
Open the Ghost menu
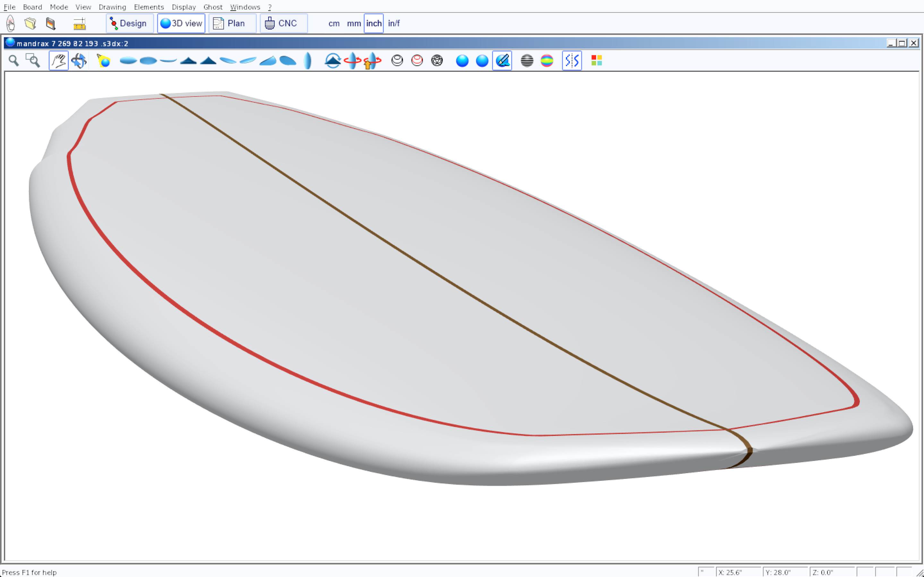coord(213,7)
